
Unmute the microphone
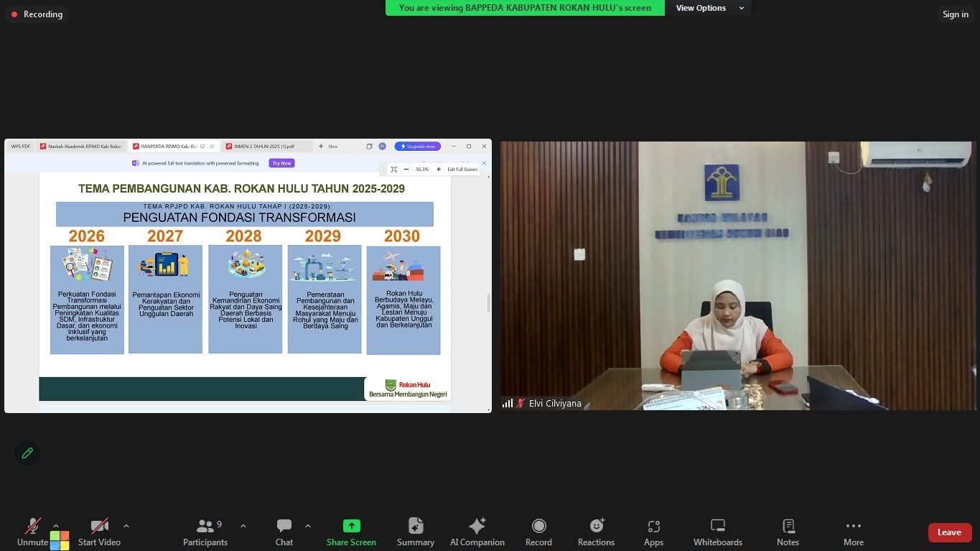[x=33, y=532]
